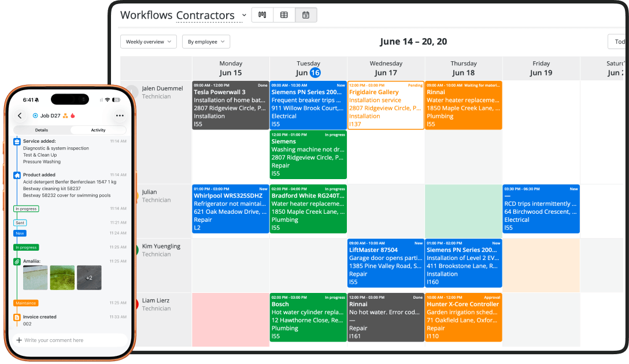The height and width of the screenshot is (364, 629).
Task: Switch to the Details tab
Action: pos(42,130)
